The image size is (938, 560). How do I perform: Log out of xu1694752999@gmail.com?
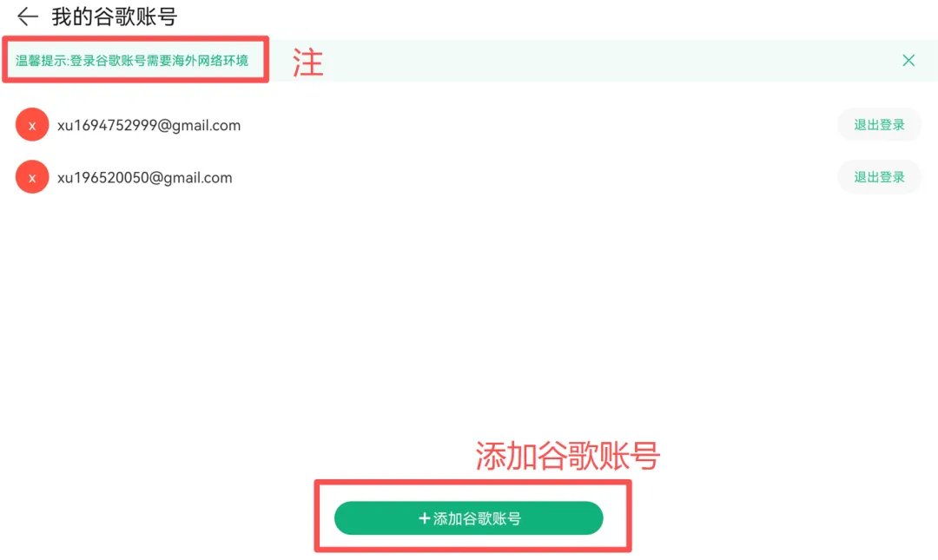coord(879,124)
